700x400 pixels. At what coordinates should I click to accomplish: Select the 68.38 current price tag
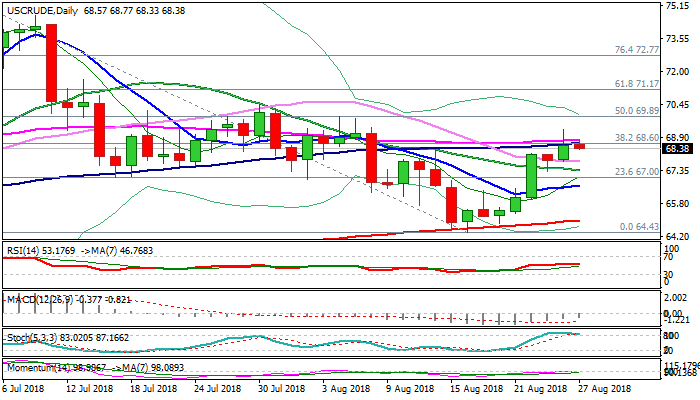[x=679, y=148]
